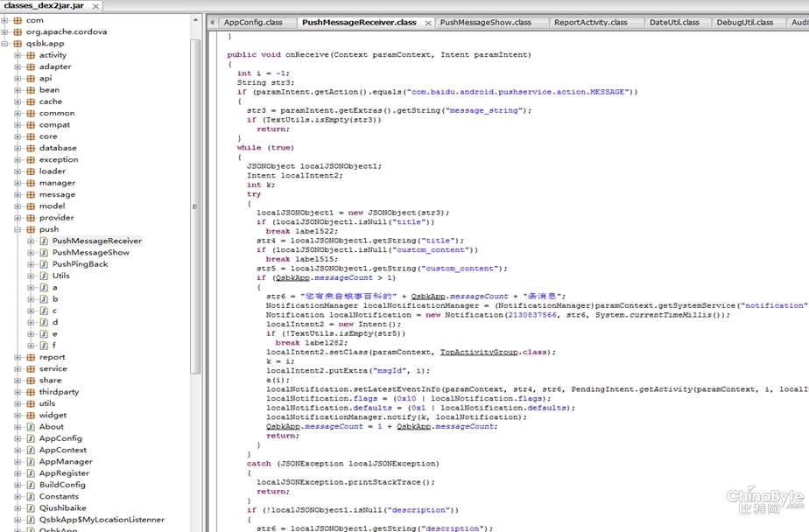Close the PushMessageReceiver.class editor tab
The image size is (809, 532).
click(x=428, y=23)
